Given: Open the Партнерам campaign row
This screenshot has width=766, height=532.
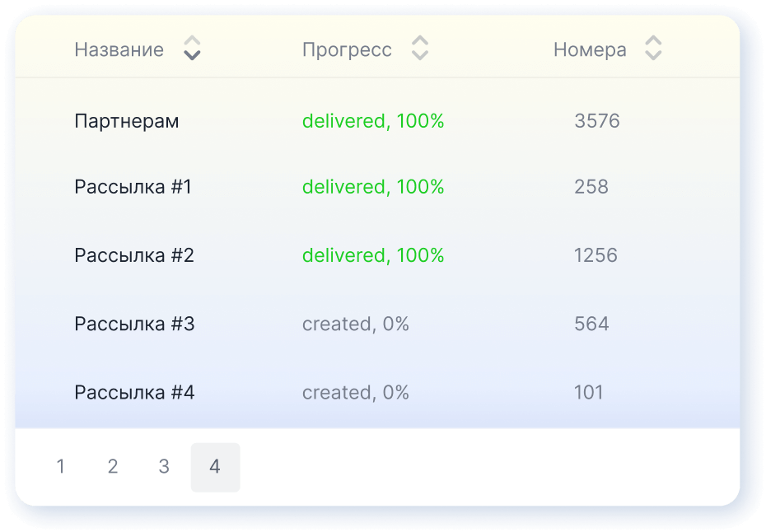Looking at the screenshot, I should pyautogui.click(x=127, y=120).
